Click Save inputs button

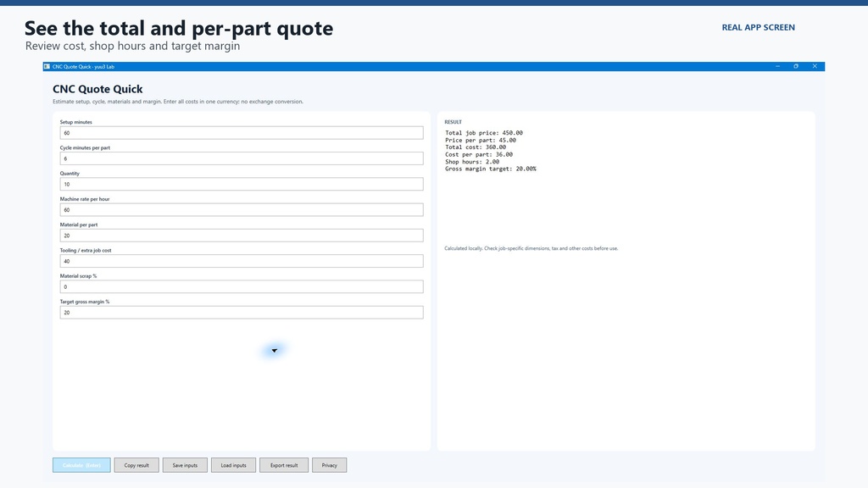coord(185,465)
